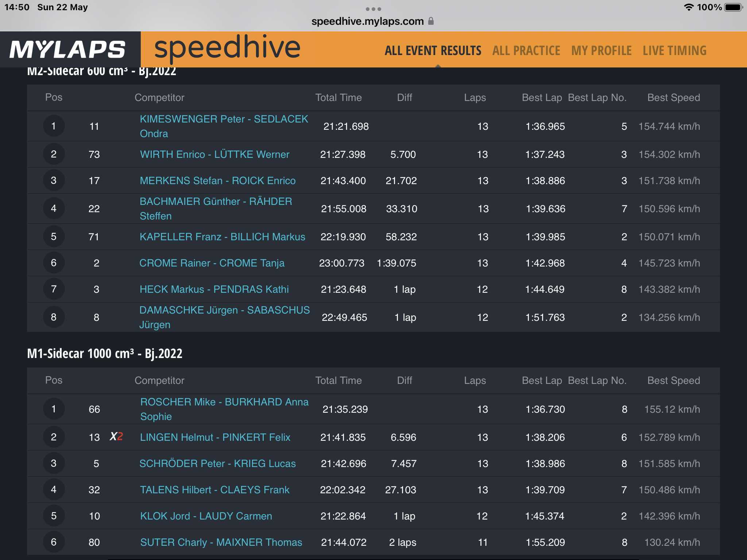This screenshot has width=747, height=560.
Task: Open SCHRÖDER Peter - KRIEG Lucas link
Action: tap(217, 463)
